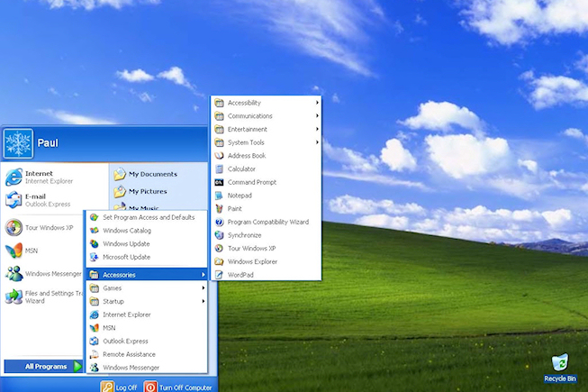Click Internet Explorer icon in All Programs
The width and height of the screenshot is (588, 392).
(95, 315)
